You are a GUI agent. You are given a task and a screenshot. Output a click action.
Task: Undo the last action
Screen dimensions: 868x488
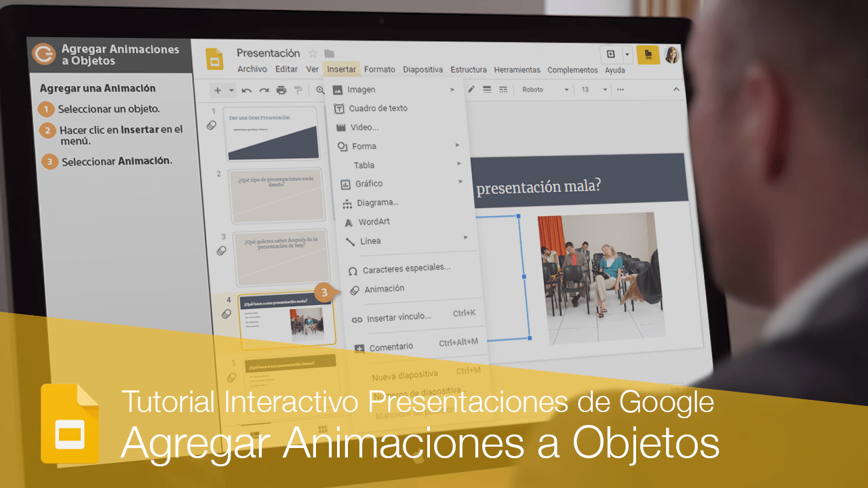point(247,90)
